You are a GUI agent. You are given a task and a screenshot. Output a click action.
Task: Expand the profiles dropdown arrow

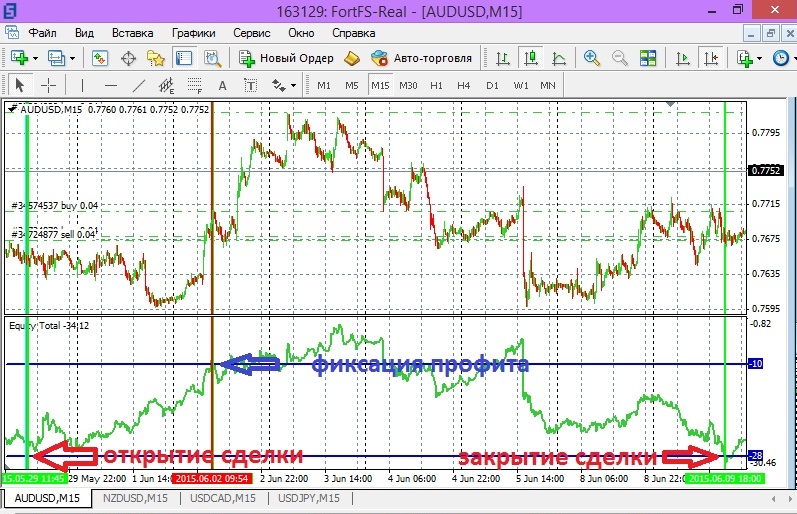(x=73, y=58)
